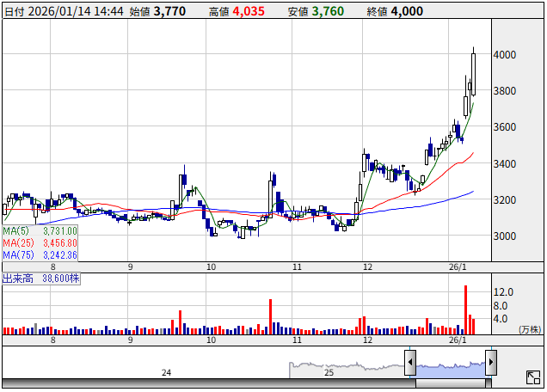Select the MA(5) legend entry

(x=40, y=231)
